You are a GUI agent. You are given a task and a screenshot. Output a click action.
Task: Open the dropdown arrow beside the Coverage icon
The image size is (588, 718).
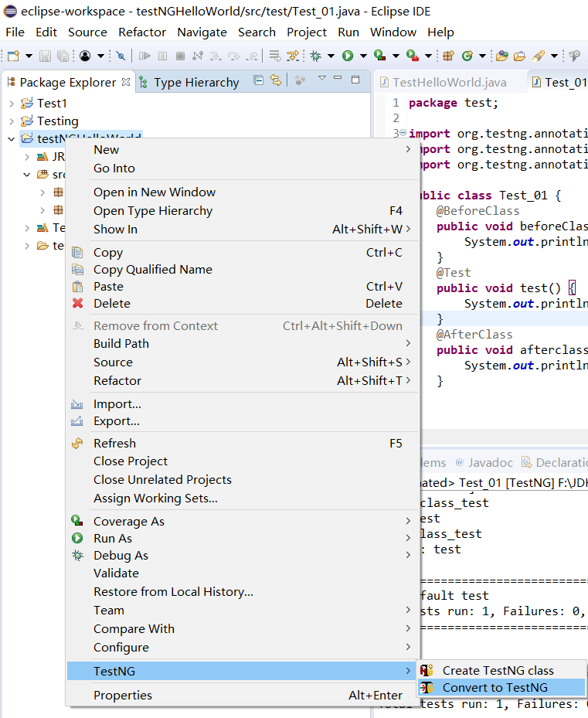click(396, 56)
